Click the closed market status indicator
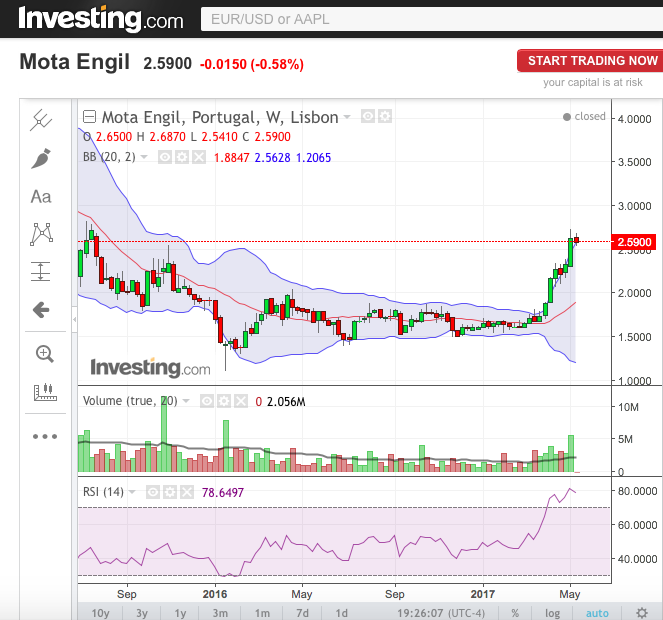The width and height of the screenshot is (663, 620). tap(584, 116)
